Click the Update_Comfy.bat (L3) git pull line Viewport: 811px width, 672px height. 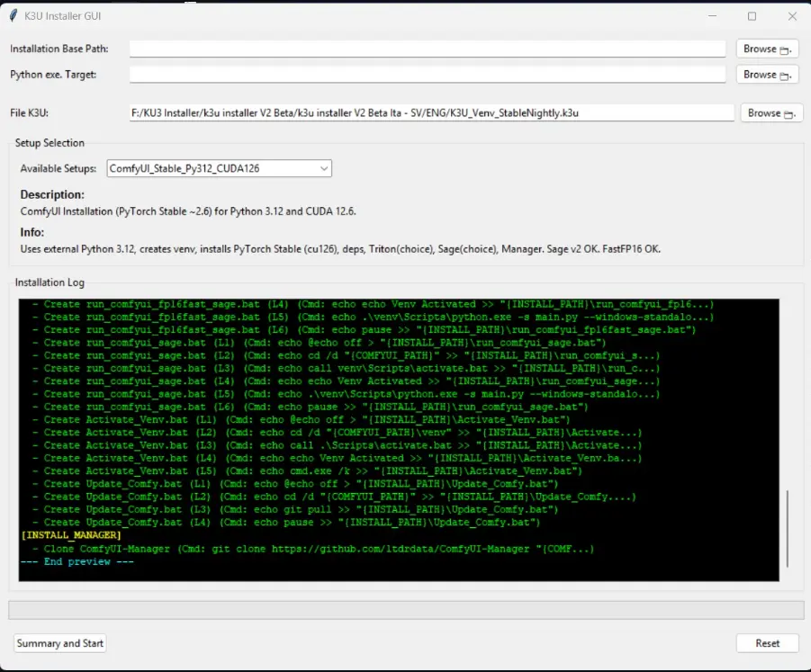tap(295, 510)
